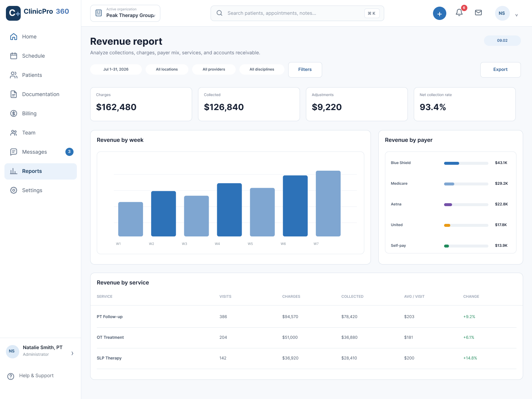Click Natalie Smith's sidebar avatar
The image size is (532, 399).
point(12,351)
